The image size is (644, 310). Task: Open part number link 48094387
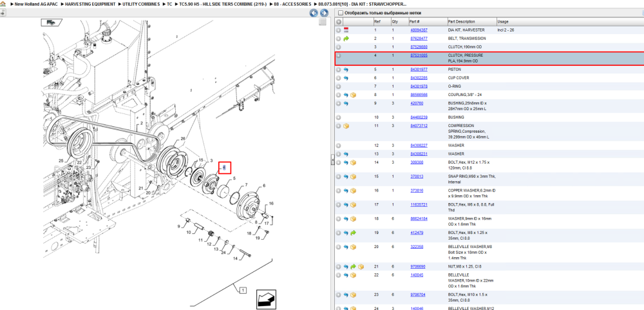click(x=419, y=30)
